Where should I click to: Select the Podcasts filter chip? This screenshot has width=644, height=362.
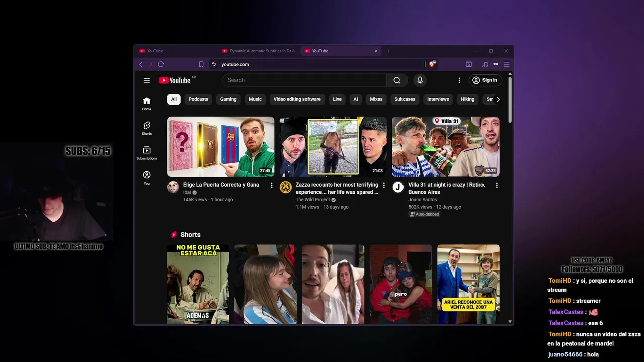point(198,99)
